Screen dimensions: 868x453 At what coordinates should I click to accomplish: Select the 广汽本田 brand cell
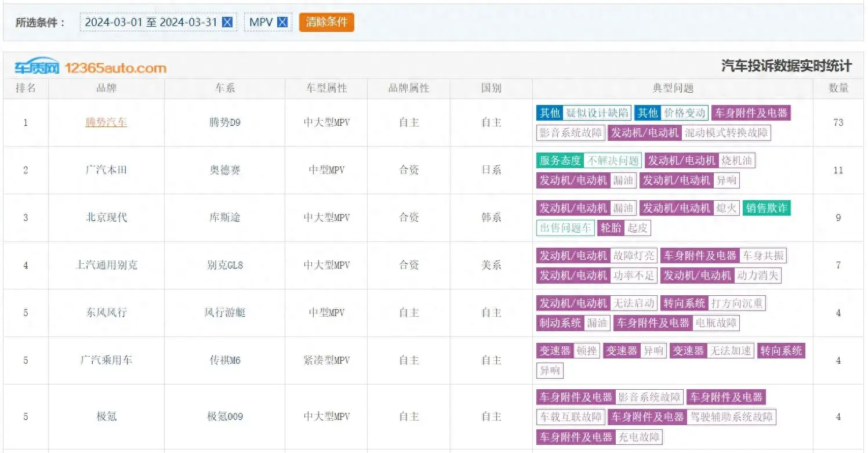(106, 170)
